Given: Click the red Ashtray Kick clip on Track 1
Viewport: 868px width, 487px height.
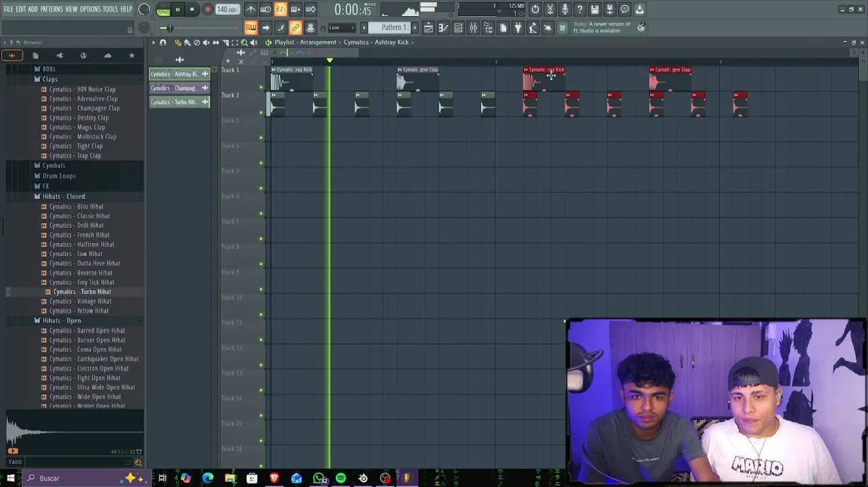Looking at the screenshot, I should tap(543, 79).
